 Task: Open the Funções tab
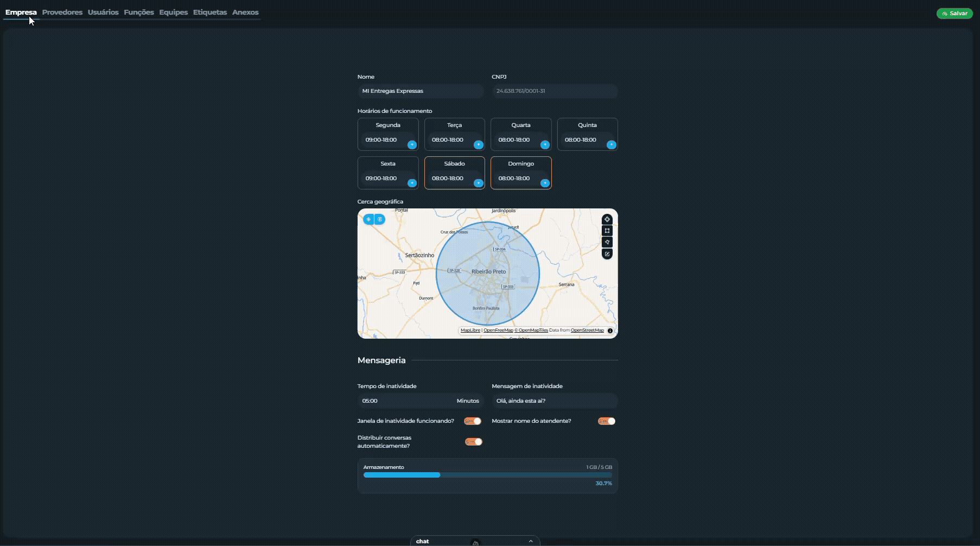[x=139, y=12]
